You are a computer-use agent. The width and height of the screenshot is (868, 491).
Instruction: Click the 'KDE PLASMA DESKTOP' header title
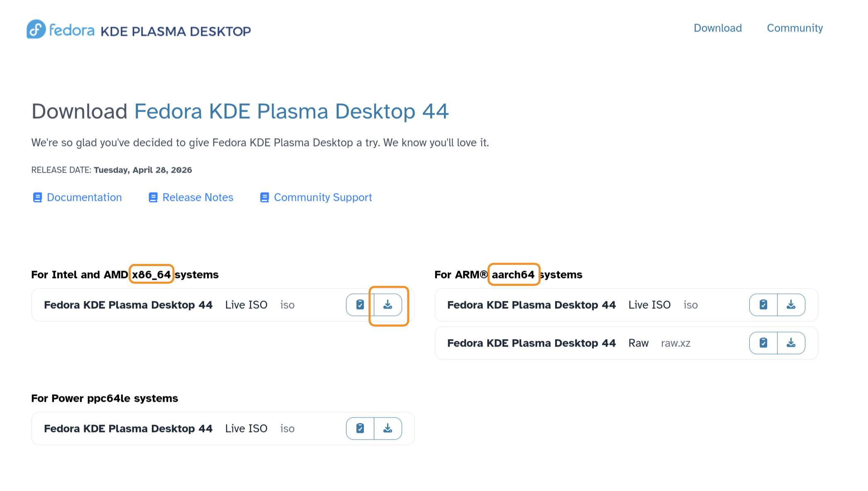pos(176,32)
